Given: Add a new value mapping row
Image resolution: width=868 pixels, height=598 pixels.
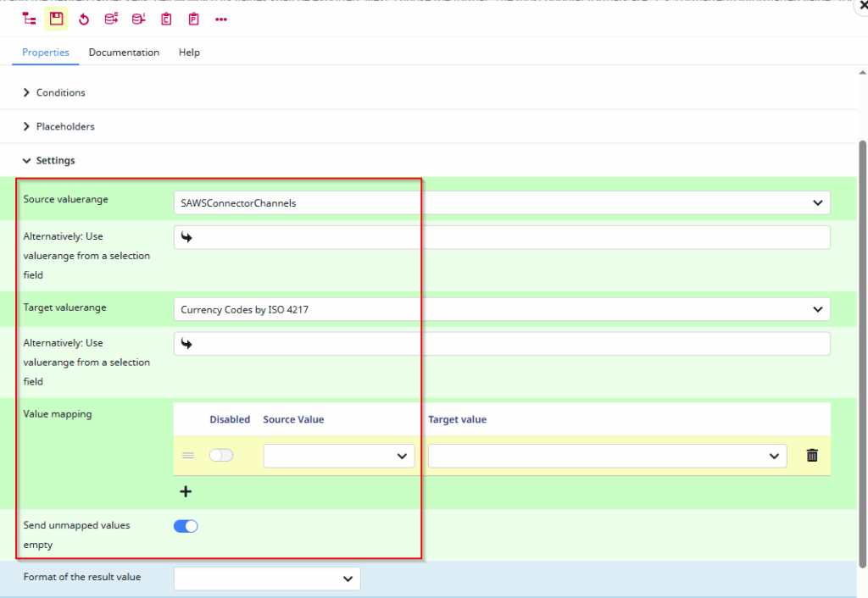Looking at the screenshot, I should click(185, 490).
